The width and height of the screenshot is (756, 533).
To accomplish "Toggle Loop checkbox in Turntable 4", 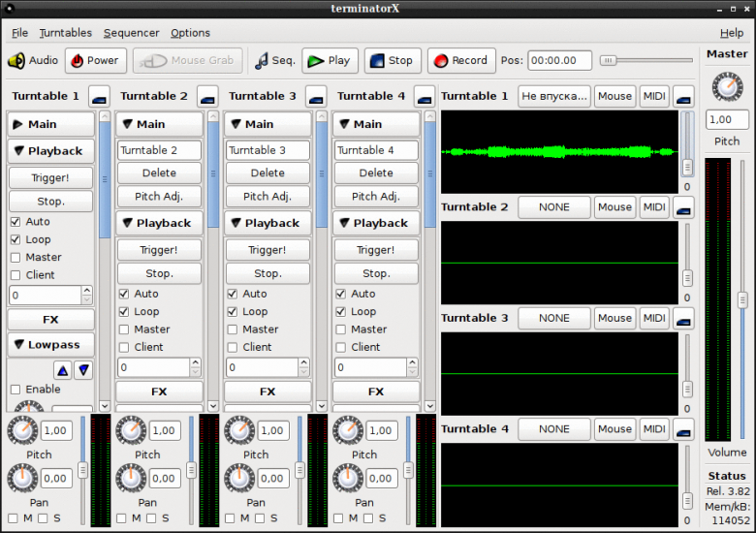I will [341, 311].
